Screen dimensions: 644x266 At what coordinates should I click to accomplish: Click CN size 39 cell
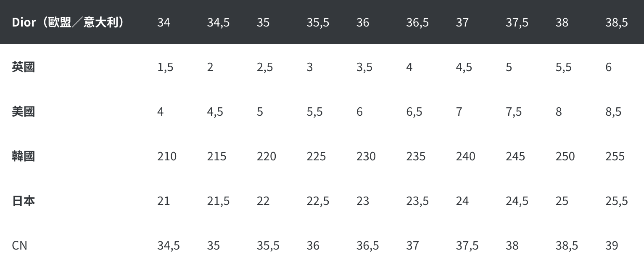pos(612,245)
